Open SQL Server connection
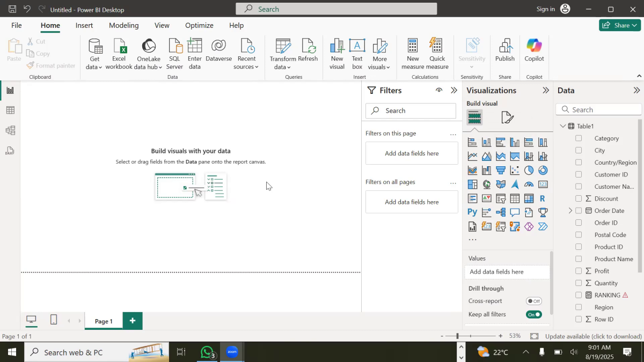The image size is (644, 362). [x=174, y=54]
